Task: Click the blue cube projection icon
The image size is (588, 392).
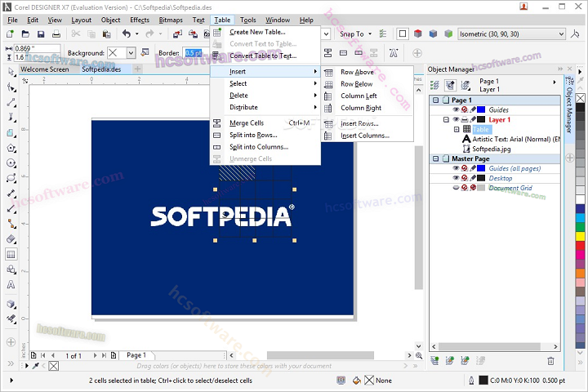Action: pyautogui.click(x=433, y=33)
